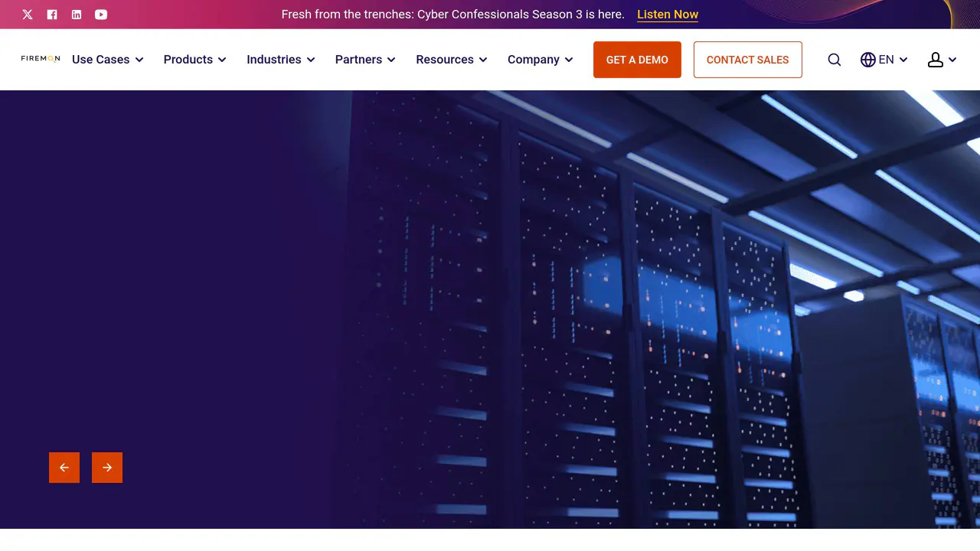Click the GET A DEMO button
The width and height of the screenshot is (980, 551).
(x=637, y=60)
